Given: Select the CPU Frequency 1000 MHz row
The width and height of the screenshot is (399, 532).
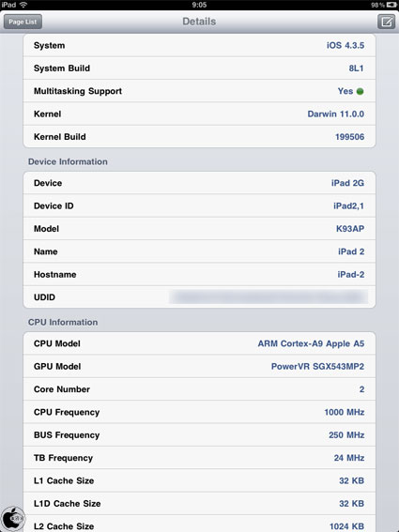Looking at the screenshot, I should pos(199,412).
